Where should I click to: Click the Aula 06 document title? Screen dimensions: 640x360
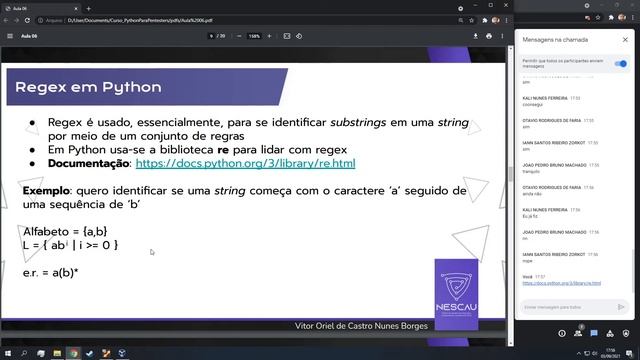29,36
